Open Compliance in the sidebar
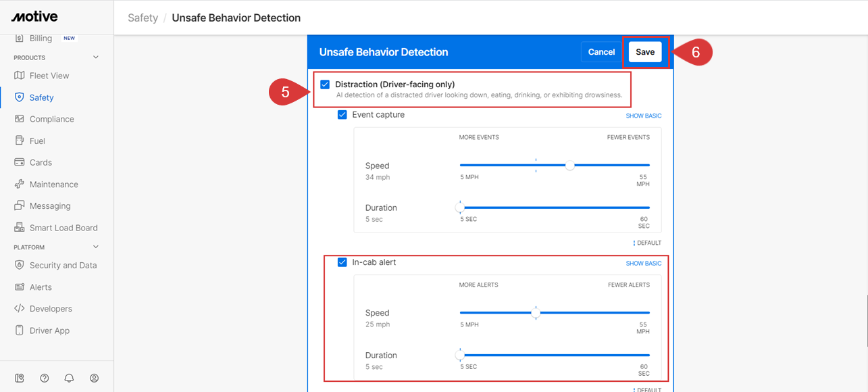 pyautogui.click(x=51, y=119)
